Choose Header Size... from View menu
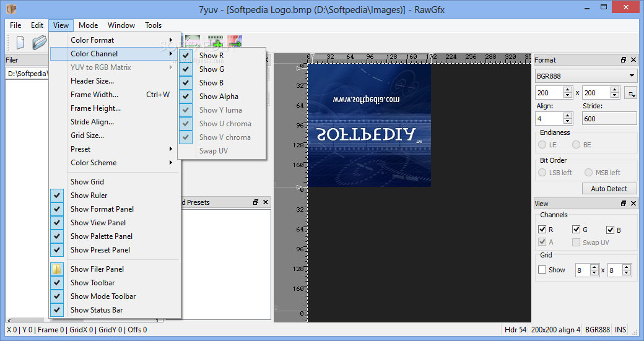Image resolution: width=644 pixels, height=341 pixels. click(115, 81)
